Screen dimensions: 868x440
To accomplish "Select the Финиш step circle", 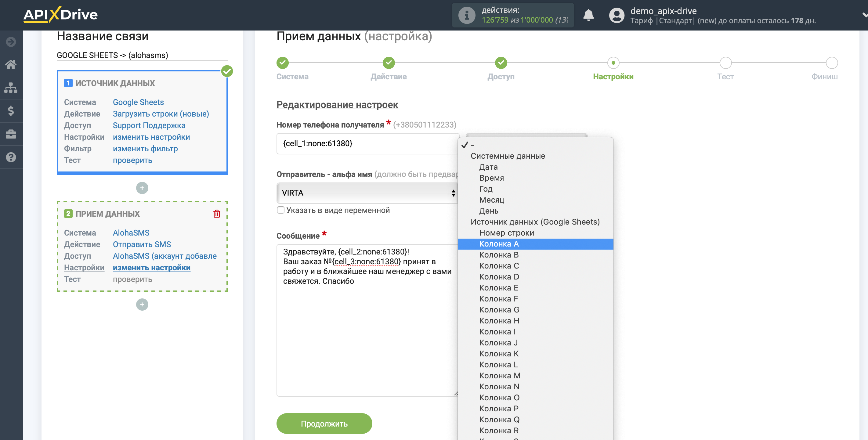I will 832,63.
